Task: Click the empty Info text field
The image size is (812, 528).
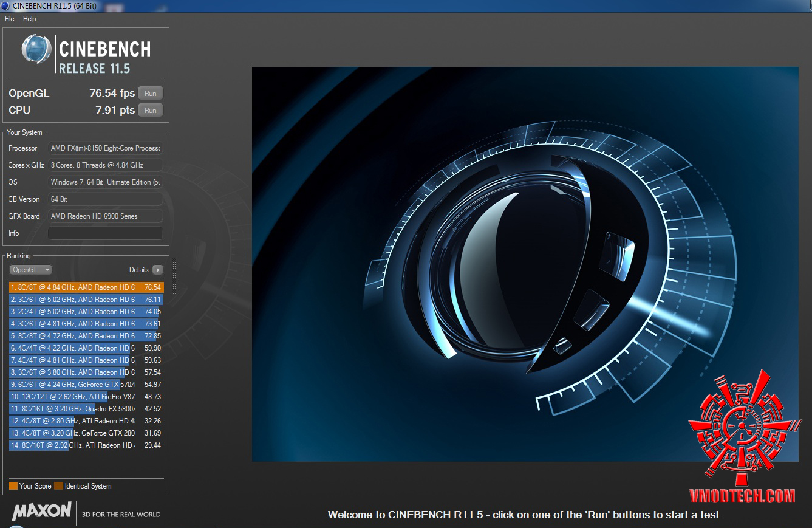Action: (105, 233)
